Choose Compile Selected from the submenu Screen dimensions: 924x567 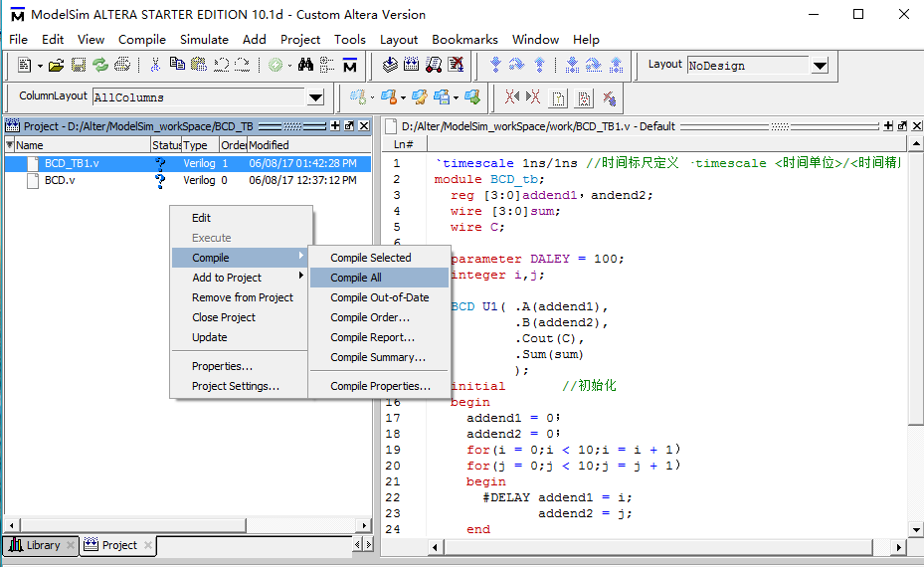(x=379, y=258)
